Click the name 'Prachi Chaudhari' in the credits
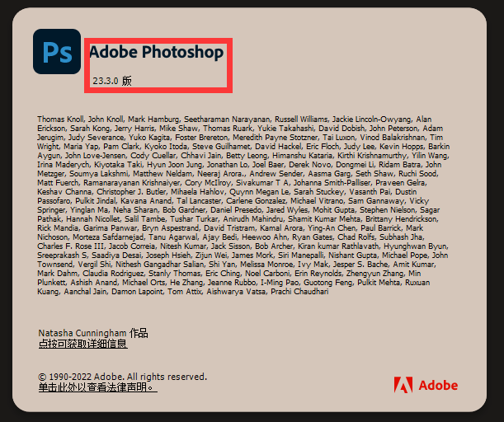 point(299,292)
